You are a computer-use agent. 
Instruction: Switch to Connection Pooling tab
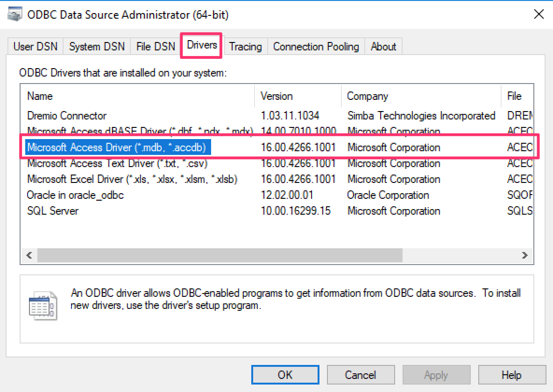click(x=316, y=47)
